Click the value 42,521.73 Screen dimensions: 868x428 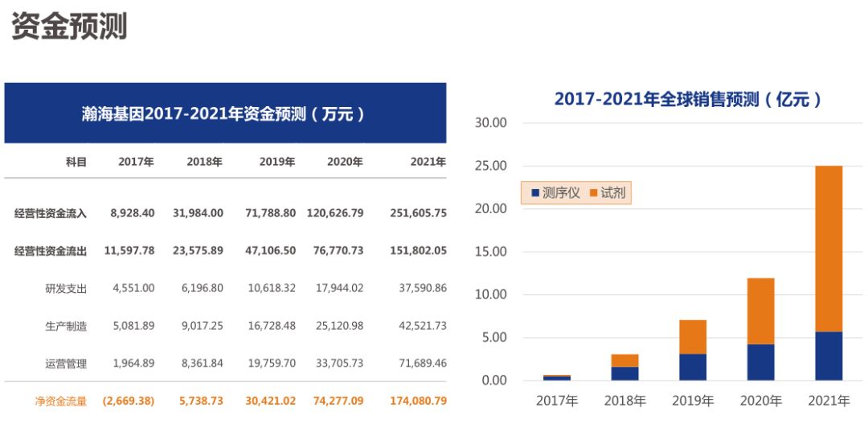click(x=423, y=326)
